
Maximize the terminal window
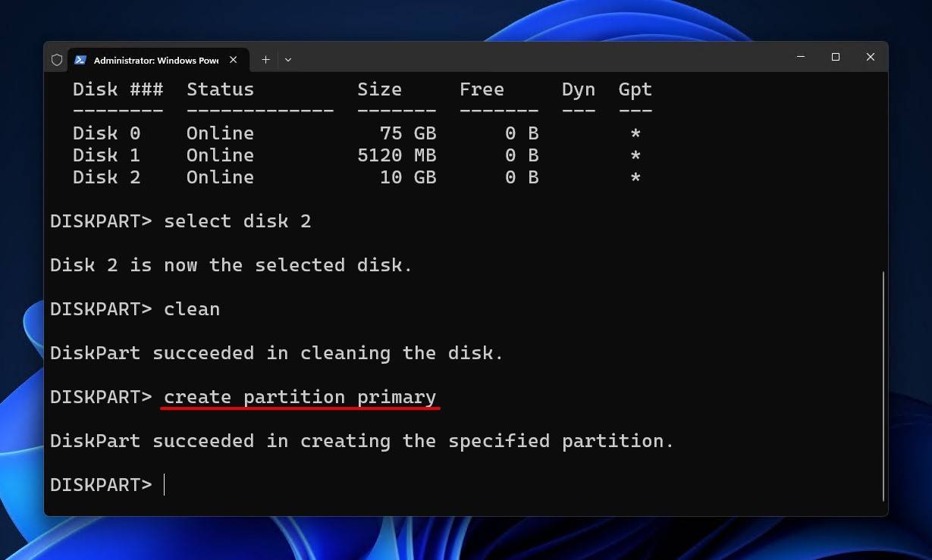point(836,58)
